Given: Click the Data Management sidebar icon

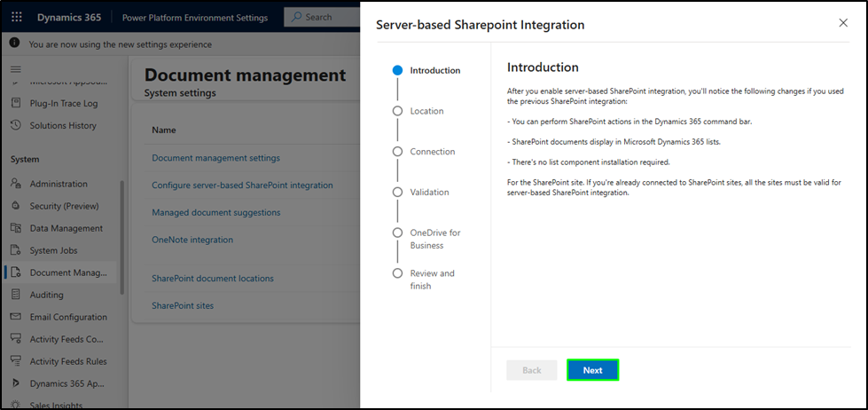Looking at the screenshot, I should point(16,228).
